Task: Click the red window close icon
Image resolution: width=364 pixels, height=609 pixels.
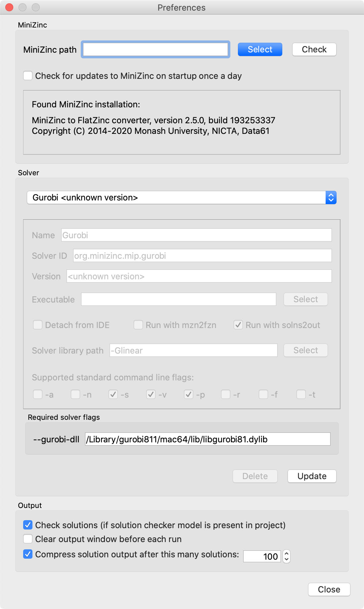Action: coord(9,7)
